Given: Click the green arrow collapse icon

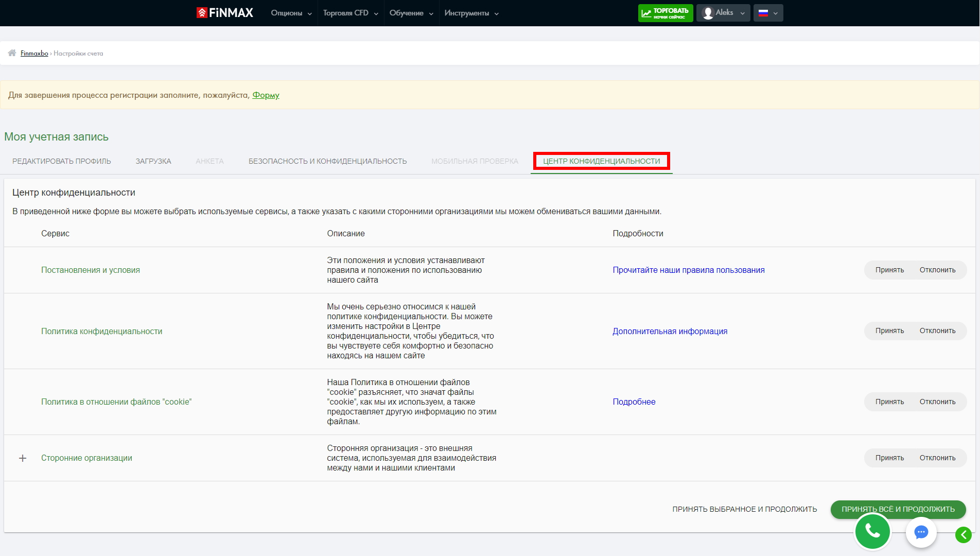Looking at the screenshot, I should pyautogui.click(x=963, y=535).
